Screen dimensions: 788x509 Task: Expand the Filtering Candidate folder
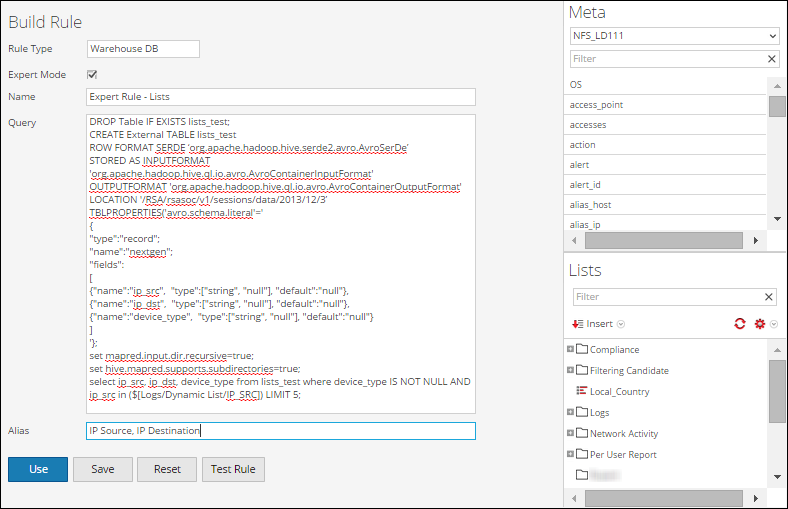pos(570,370)
